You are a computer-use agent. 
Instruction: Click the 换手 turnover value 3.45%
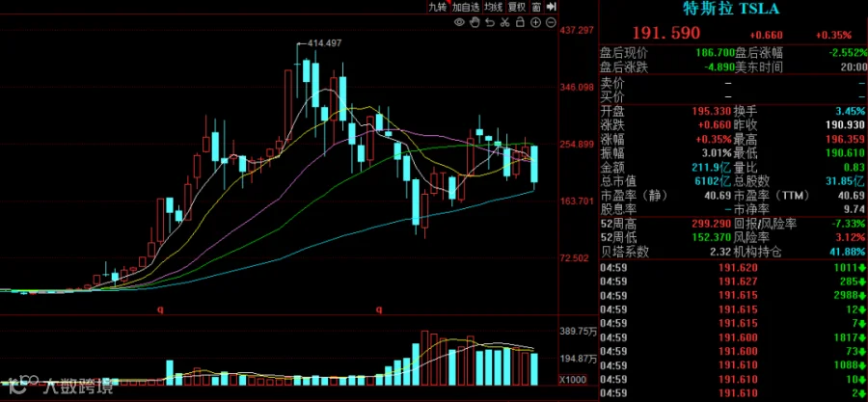(x=850, y=112)
